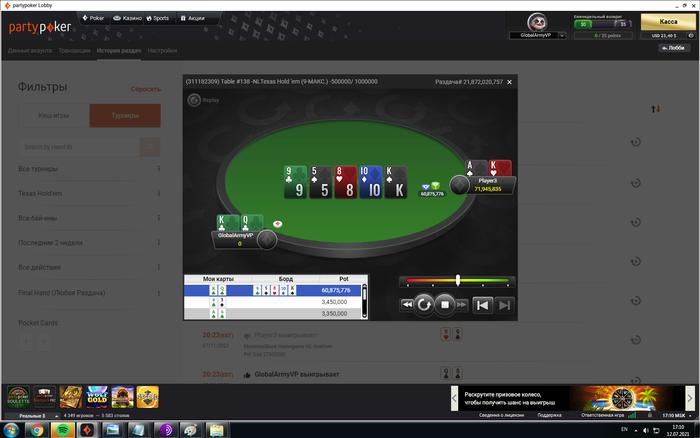The width and height of the screenshot is (700, 438).
Task: Close the hand replay window
Action: click(509, 82)
